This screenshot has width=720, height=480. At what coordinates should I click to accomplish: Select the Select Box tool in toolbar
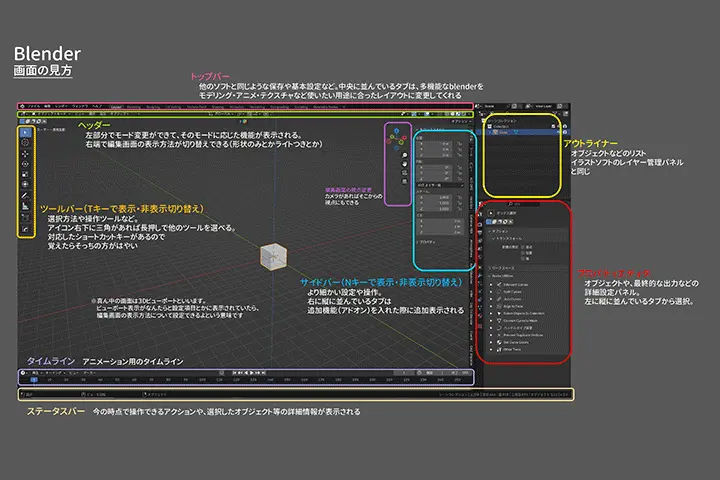[x=26, y=132]
